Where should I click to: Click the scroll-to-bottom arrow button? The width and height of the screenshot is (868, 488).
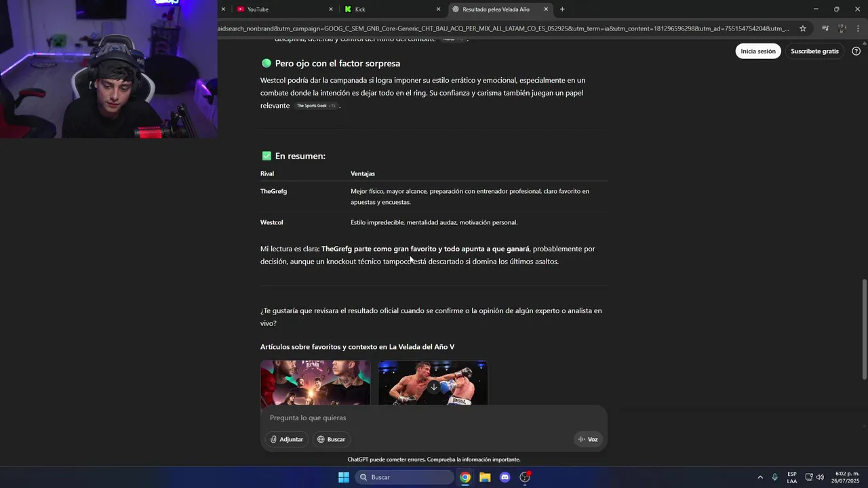[433, 387]
